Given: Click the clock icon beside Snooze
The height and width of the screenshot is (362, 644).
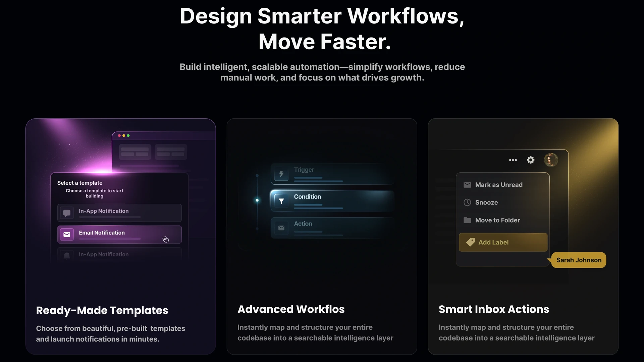Looking at the screenshot, I should point(467,202).
